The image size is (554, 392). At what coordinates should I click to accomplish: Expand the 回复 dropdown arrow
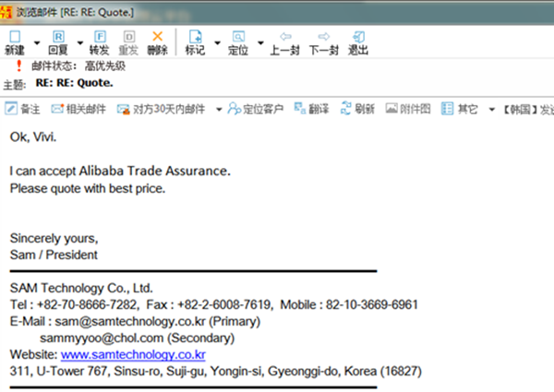(80, 43)
